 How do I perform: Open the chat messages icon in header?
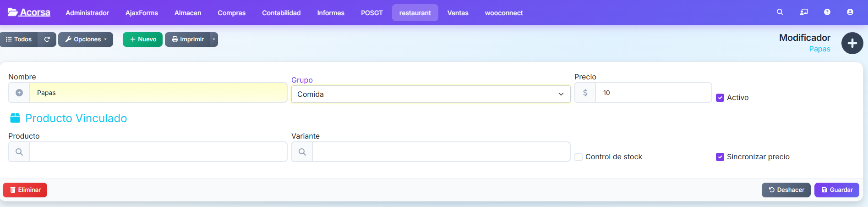point(803,12)
